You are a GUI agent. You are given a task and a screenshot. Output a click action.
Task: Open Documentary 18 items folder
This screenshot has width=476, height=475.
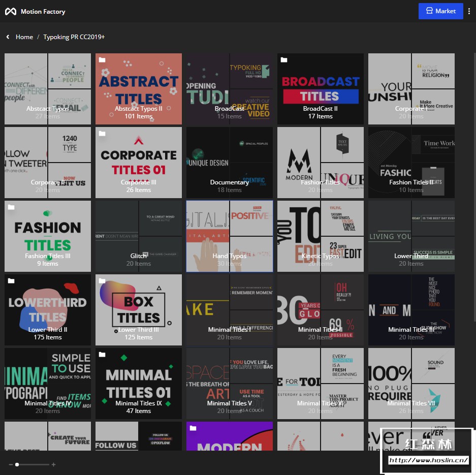[230, 163]
